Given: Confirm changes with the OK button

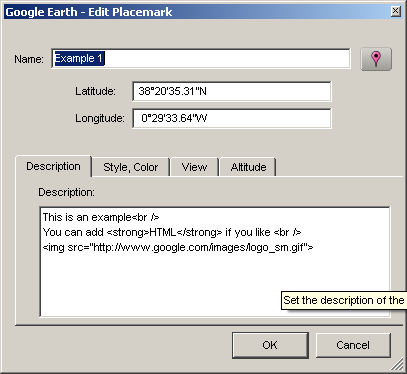Looking at the screenshot, I should [270, 345].
